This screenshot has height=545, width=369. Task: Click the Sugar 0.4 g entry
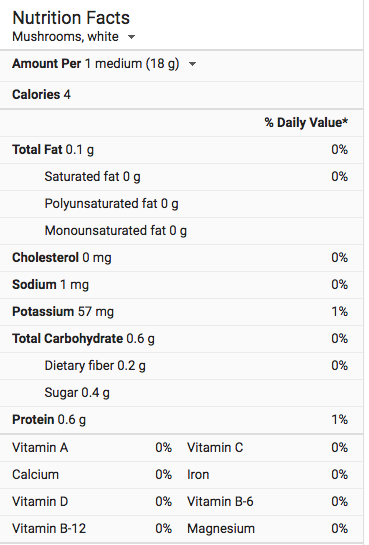[x=77, y=393]
